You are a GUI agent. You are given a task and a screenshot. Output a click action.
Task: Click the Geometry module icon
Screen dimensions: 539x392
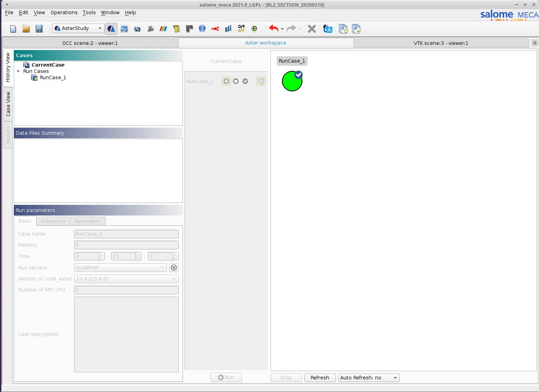point(137,29)
